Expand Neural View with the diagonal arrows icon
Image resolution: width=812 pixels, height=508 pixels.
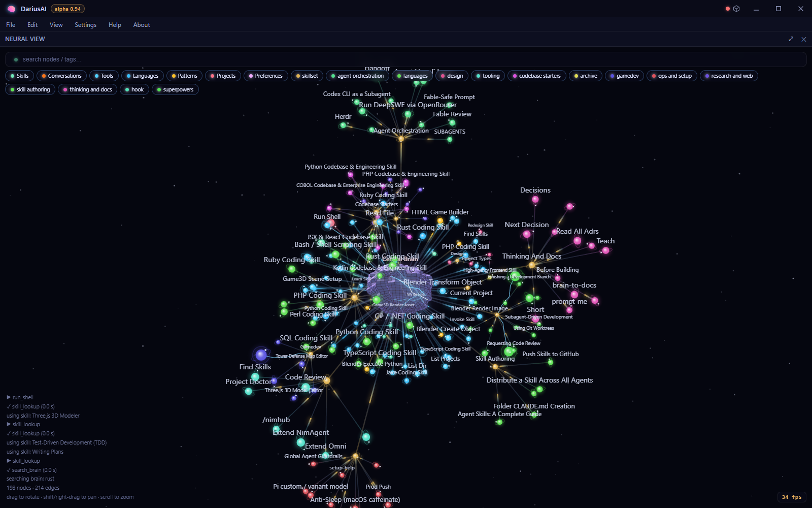coord(791,39)
